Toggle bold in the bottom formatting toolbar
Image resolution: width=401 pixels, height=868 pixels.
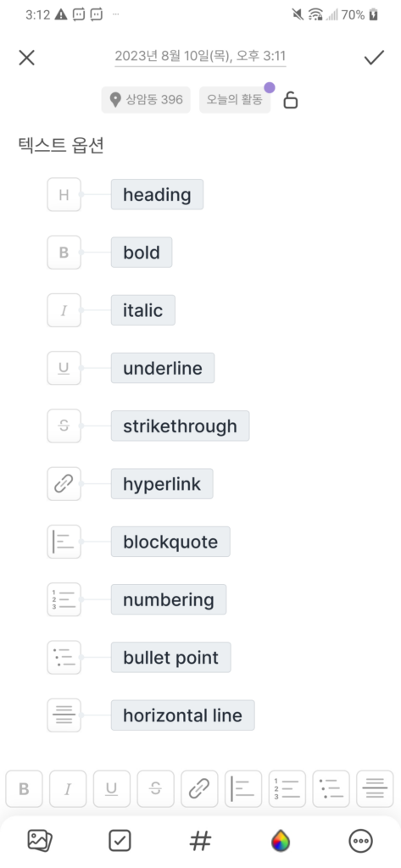point(24,789)
